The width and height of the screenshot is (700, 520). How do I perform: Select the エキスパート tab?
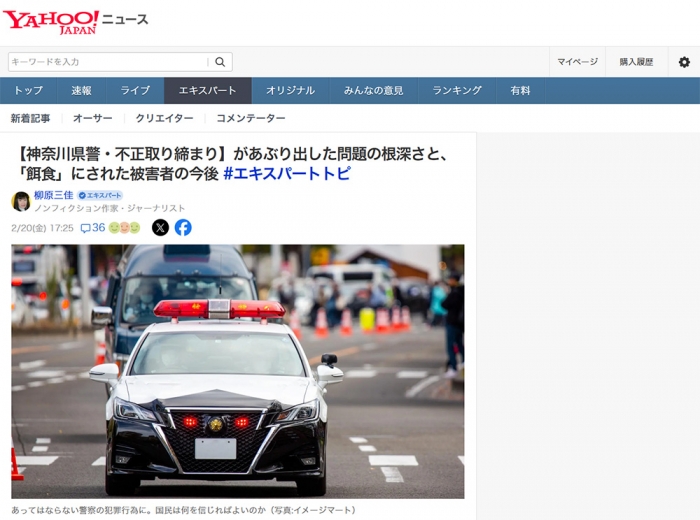208,91
